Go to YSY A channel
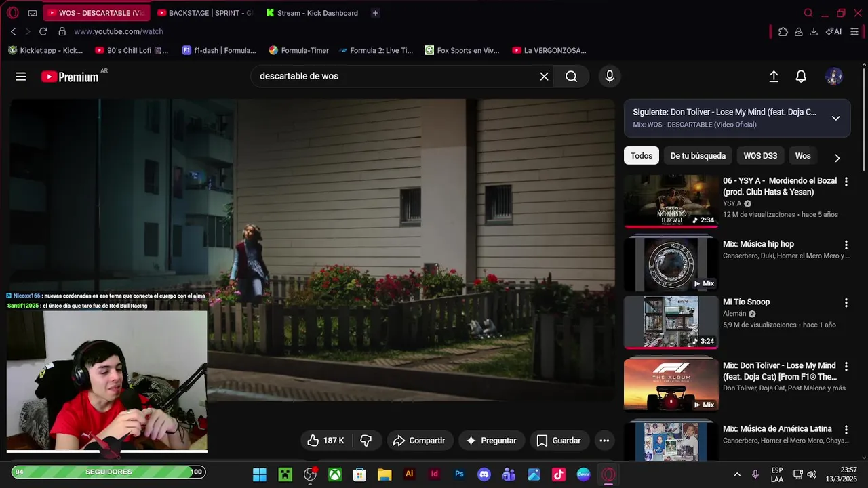This screenshot has height=488, width=868. [x=732, y=203]
